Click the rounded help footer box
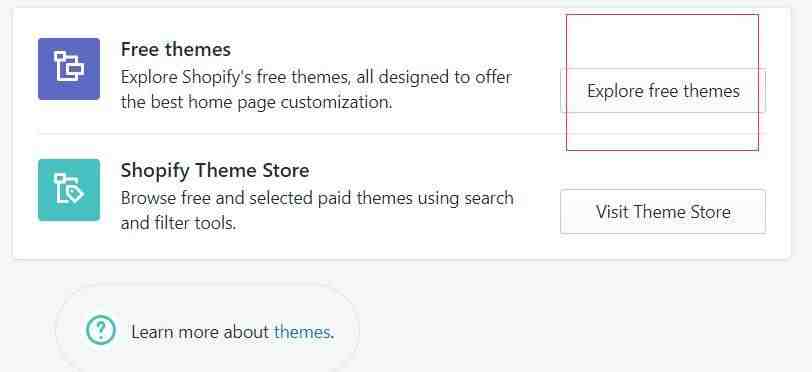Image resolution: width=812 pixels, height=372 pixels. [x=207, y=330]
